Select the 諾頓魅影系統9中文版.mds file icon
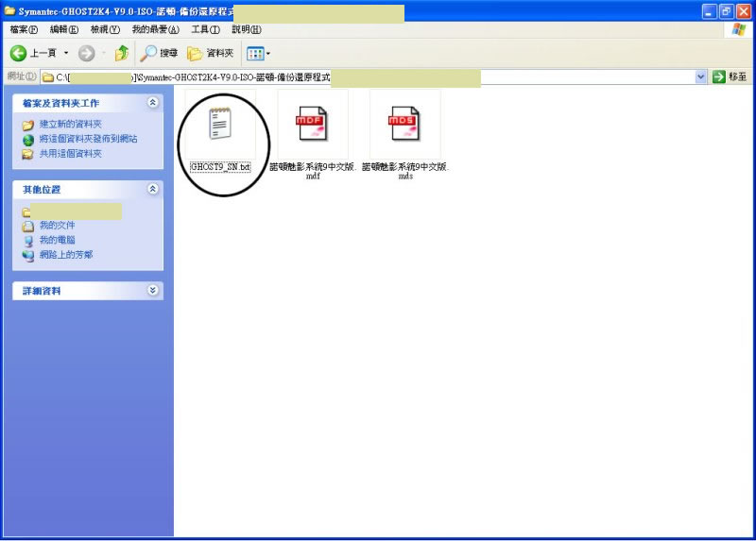Screen dimensions: 756x541 (x=404, y=124)
